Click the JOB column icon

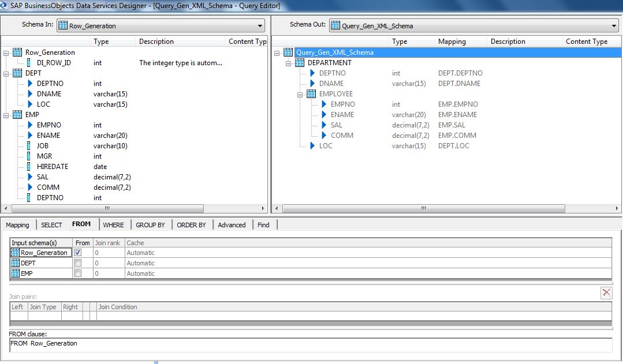(29, 146)
